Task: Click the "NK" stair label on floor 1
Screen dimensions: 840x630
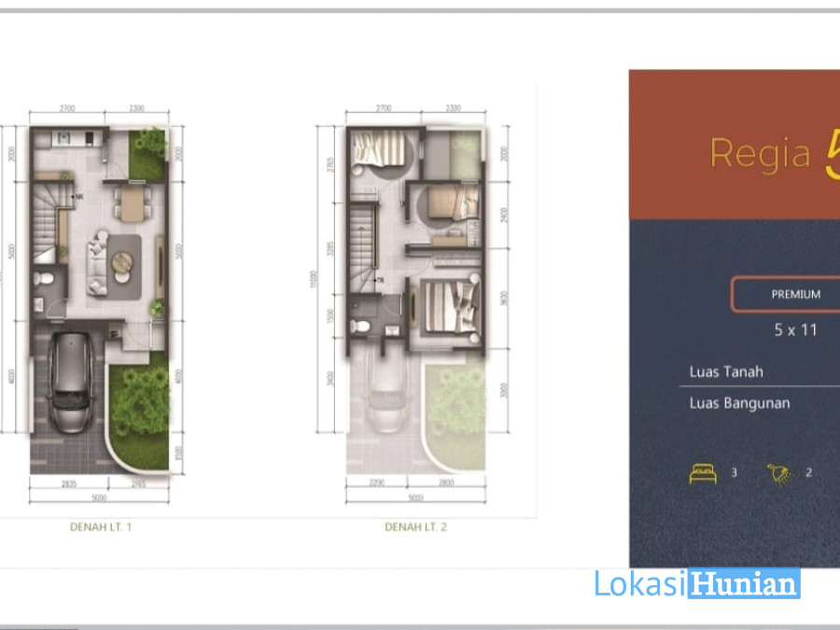Action: point(79,197)
